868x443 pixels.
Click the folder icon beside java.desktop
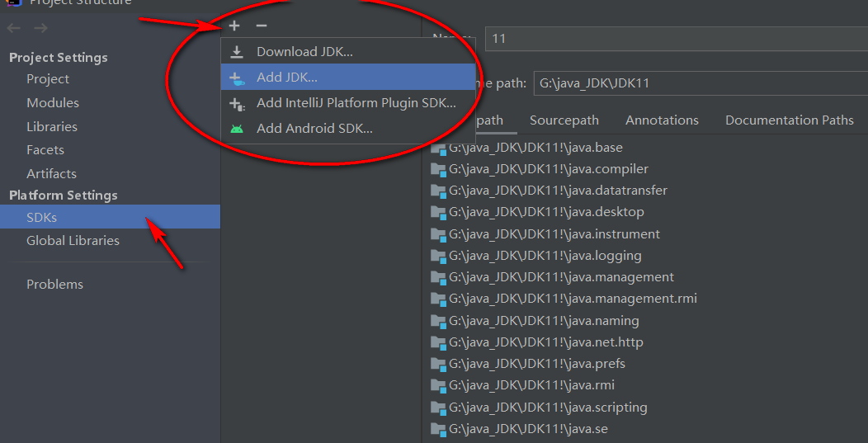(x=438, y=213)
